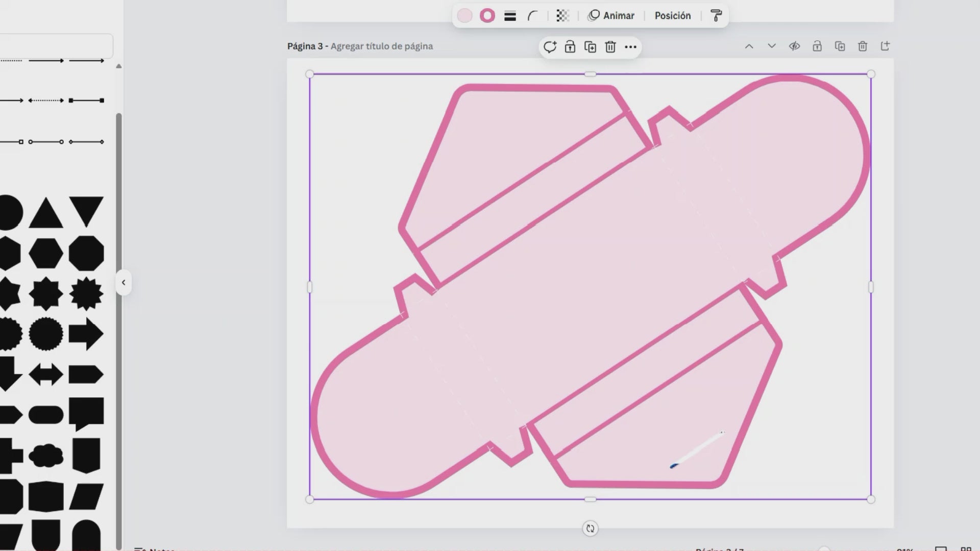Select the copy style paint roller
This screenshot has height=551, width=980.
coord(716,16)
